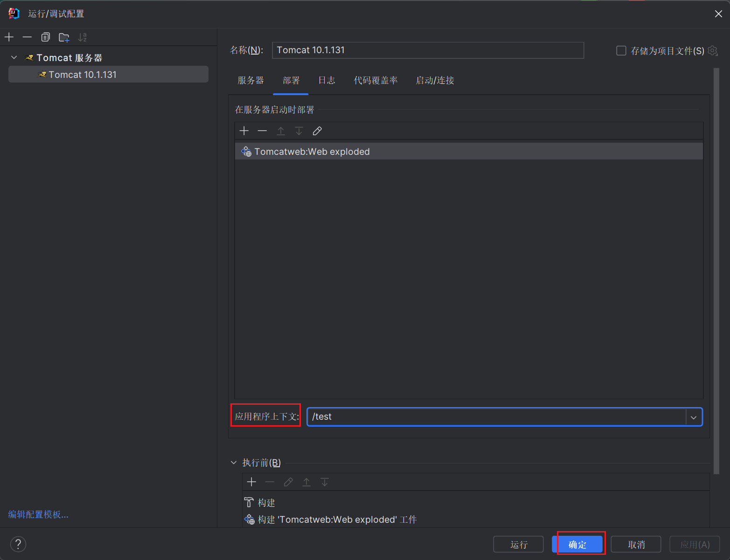Screen dimensions: 730x560
Task: Click the 确定 button
Action: [577, 544]
